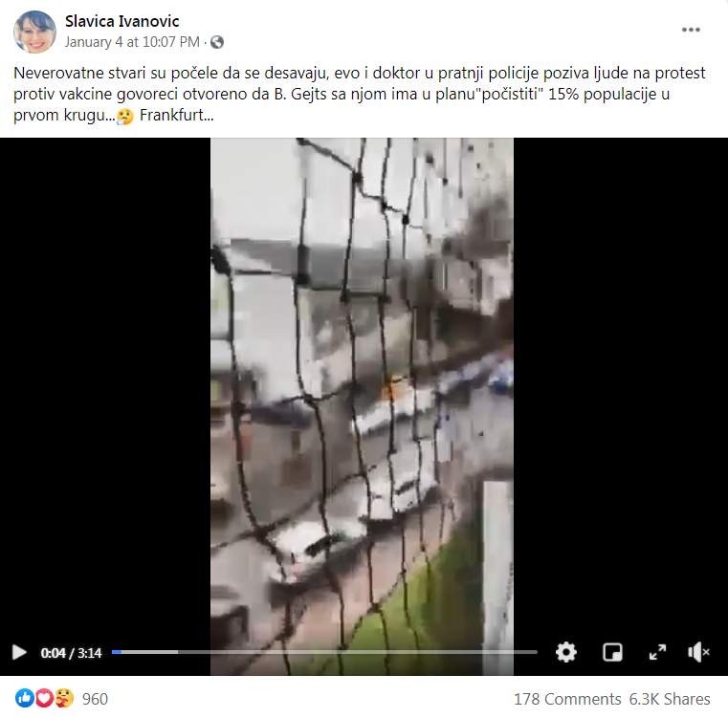
Task: Click the post caption text
Action: pos(360,95)
